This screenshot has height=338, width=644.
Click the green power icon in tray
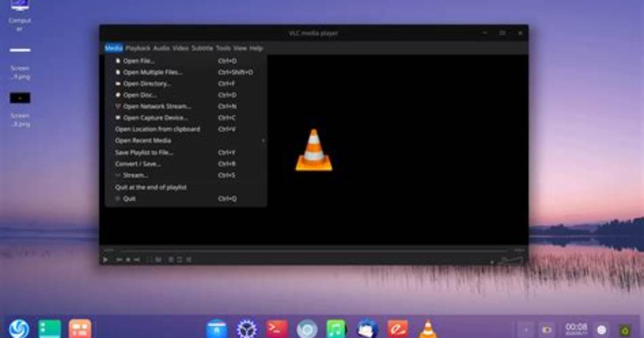625,330
